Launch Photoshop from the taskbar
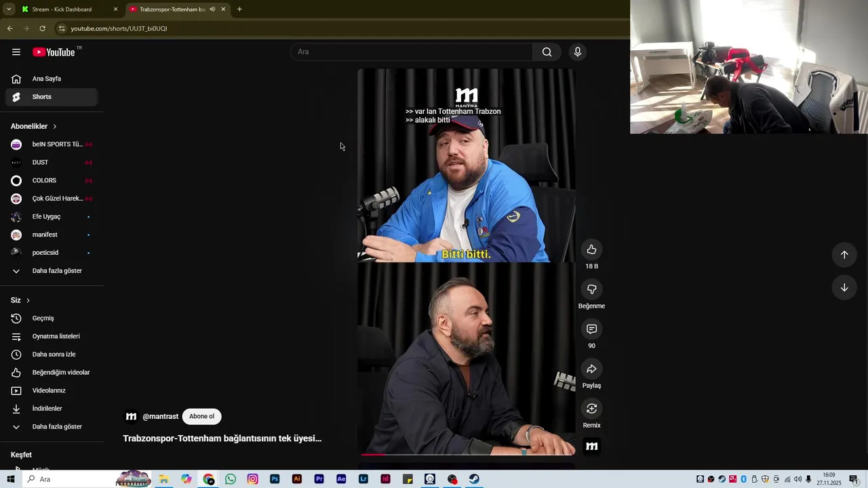The width and height of the screenshot is (868, 488). pyautogui.click(x=275, y=479)
